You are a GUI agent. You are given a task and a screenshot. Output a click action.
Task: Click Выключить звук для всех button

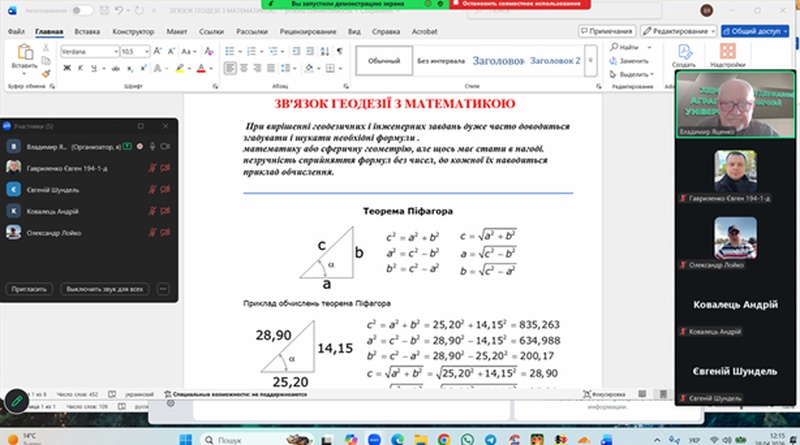(x=105, y=289)
